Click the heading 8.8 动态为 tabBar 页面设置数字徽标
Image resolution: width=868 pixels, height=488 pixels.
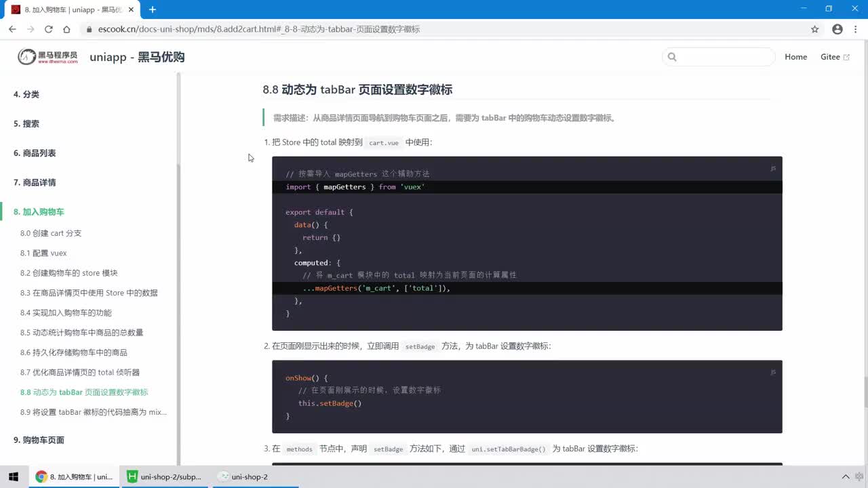(357, 89)
